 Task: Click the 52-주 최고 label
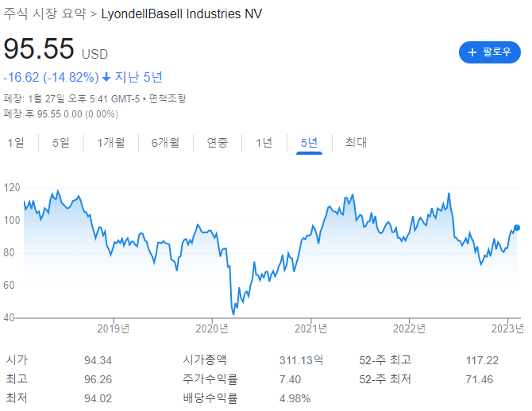[x=385, y=359]
